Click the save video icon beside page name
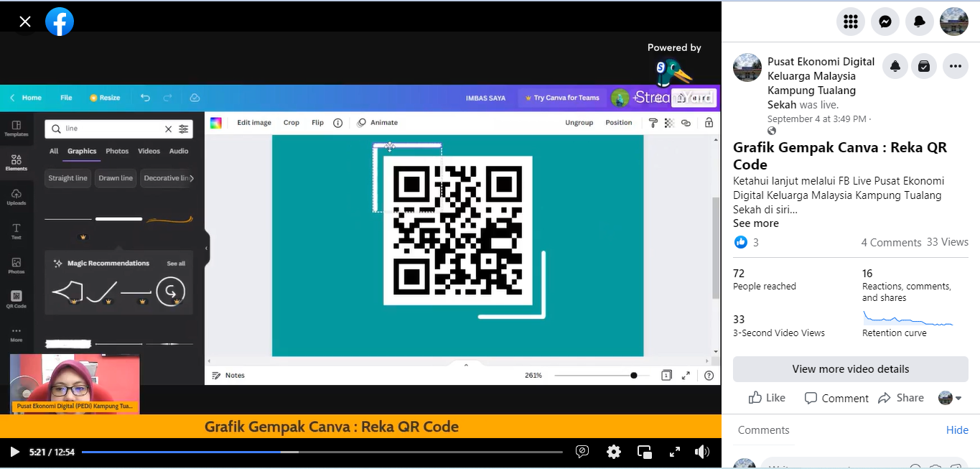 [924, 66]
